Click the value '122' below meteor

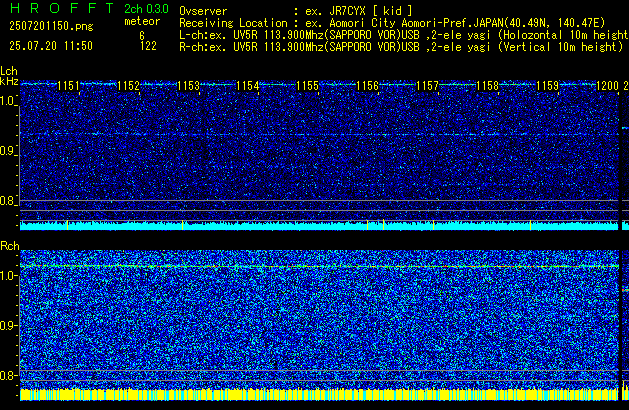[x=148, y=46]
